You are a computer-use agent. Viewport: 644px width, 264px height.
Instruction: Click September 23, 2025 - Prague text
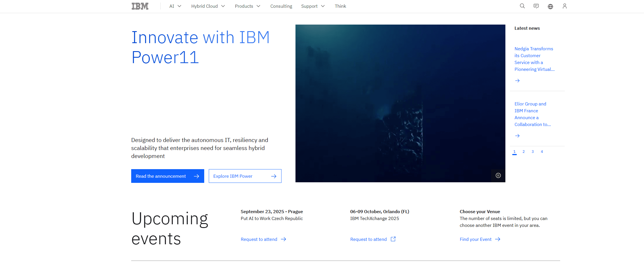[272, 212]
